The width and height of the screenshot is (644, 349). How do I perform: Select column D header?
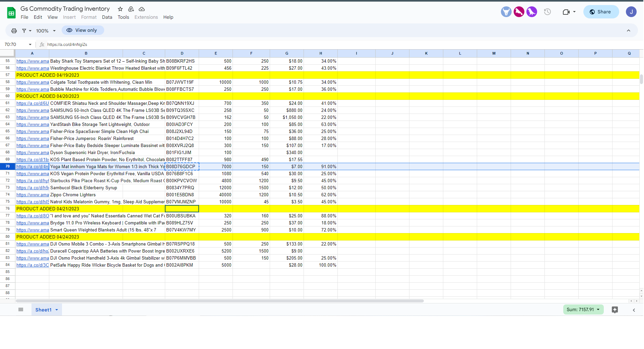click(x=182, y=54)
